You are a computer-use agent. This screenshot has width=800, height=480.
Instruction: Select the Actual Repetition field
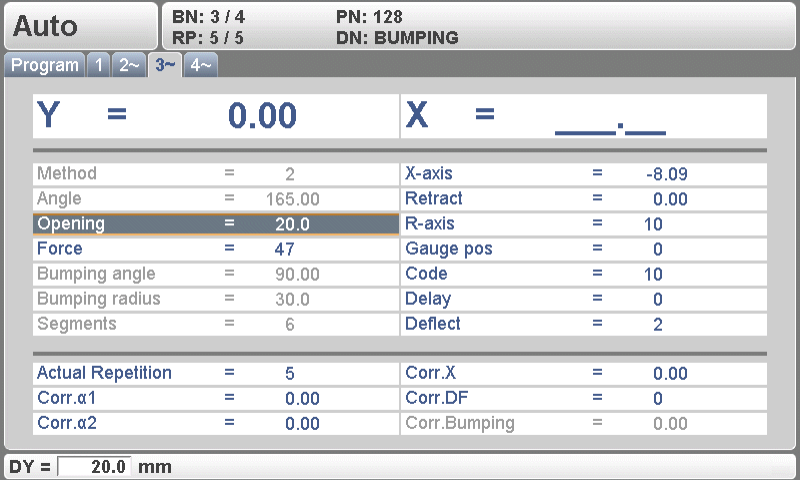point(289,373)
